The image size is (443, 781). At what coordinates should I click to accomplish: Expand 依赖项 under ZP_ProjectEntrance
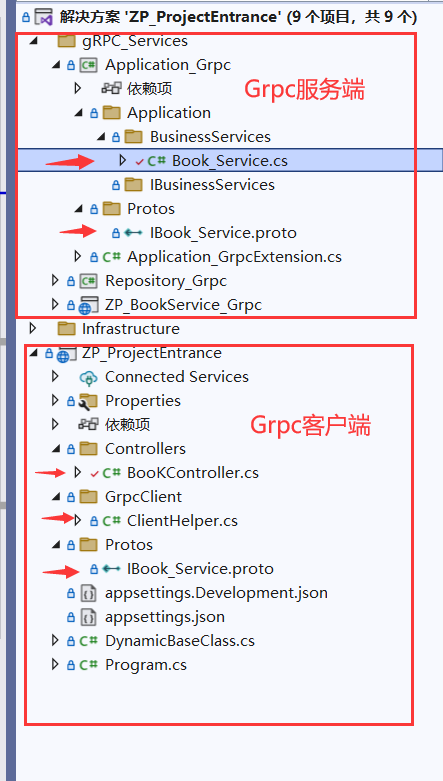click(x=55, y=424)
